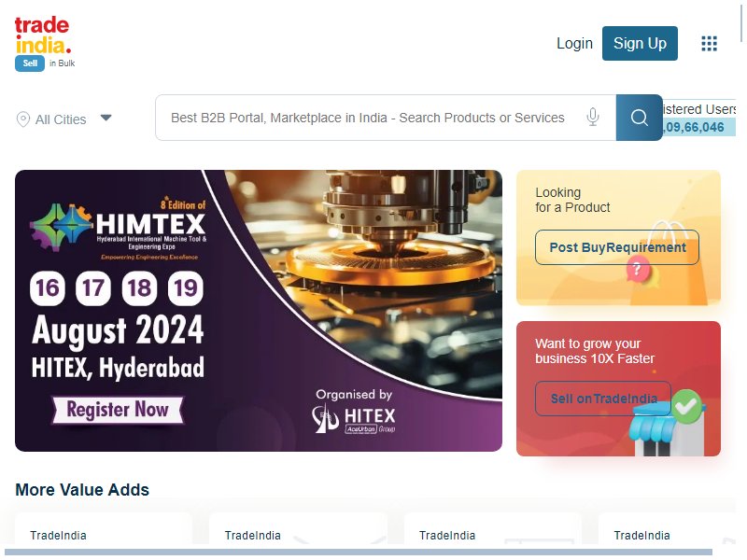747x560 pixels.
Task: Select the All Cities location text
Action: click(61, 119)
